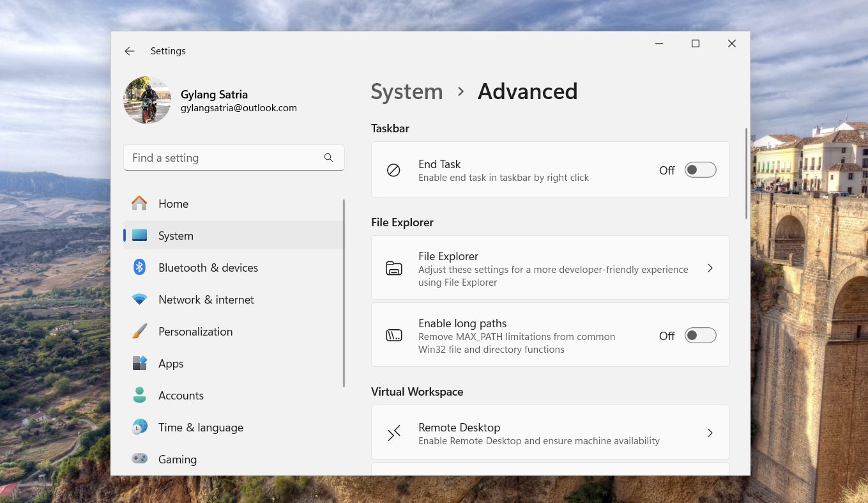868x503 pixels.
Task: Expand the Remote Desktop chevron
Action: (710, 433)
